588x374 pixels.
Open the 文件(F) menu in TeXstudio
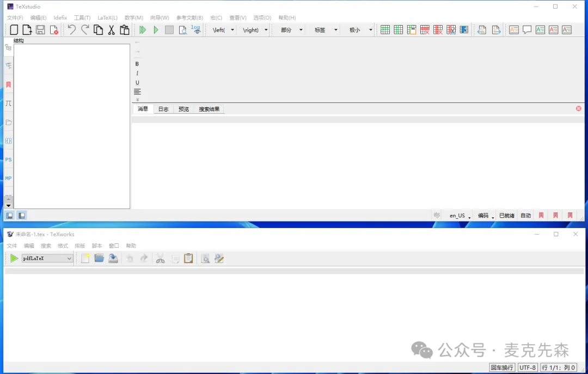point(15,17)
